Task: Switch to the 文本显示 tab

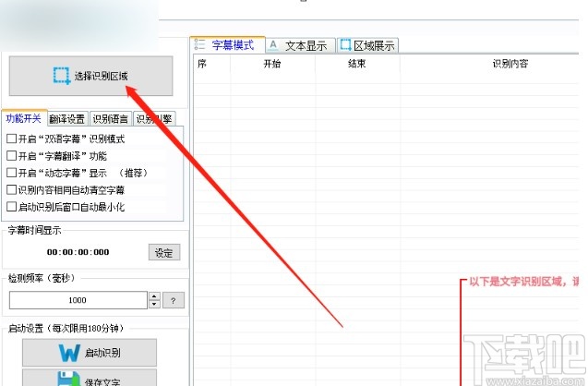Action: coord(301,46)
